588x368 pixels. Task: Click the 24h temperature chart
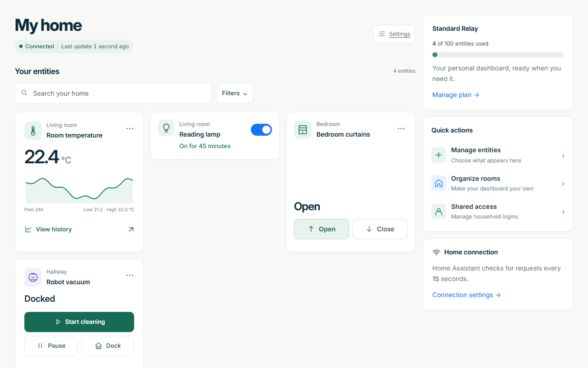[x=79, y=190]
